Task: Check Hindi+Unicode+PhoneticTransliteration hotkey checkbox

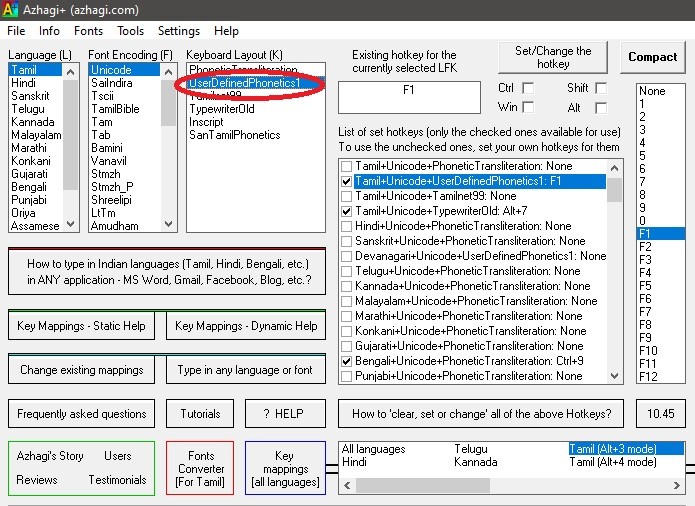Action: [347, 226]
